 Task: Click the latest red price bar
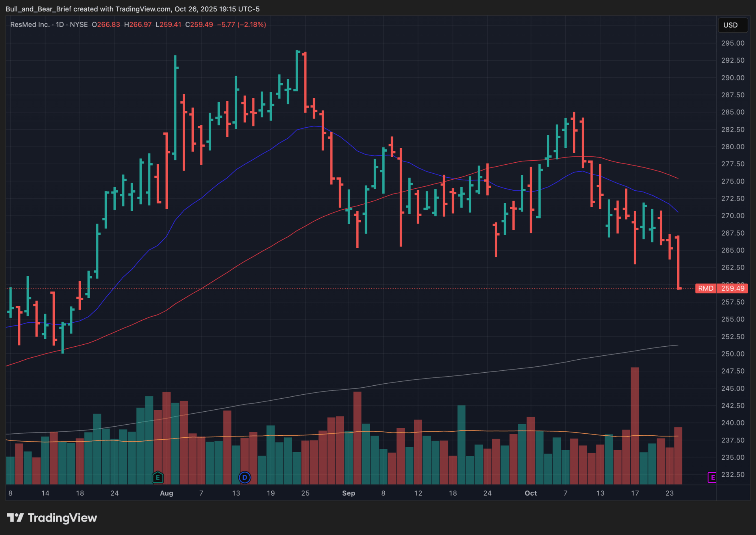(x=678, y=262)
